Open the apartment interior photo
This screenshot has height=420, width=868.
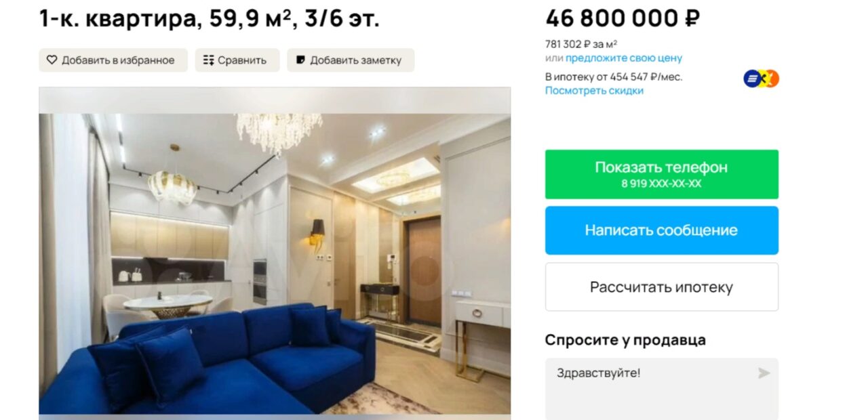coord(275,251)
